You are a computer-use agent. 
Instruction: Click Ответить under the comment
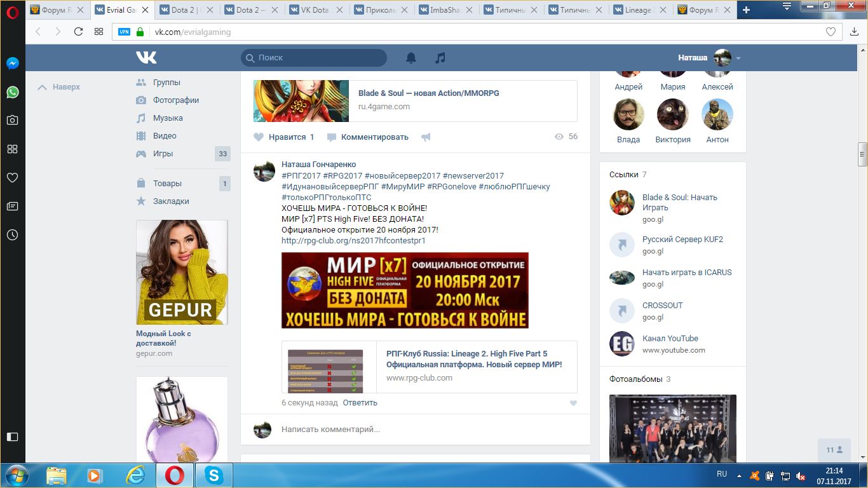[x=360, y=403]
